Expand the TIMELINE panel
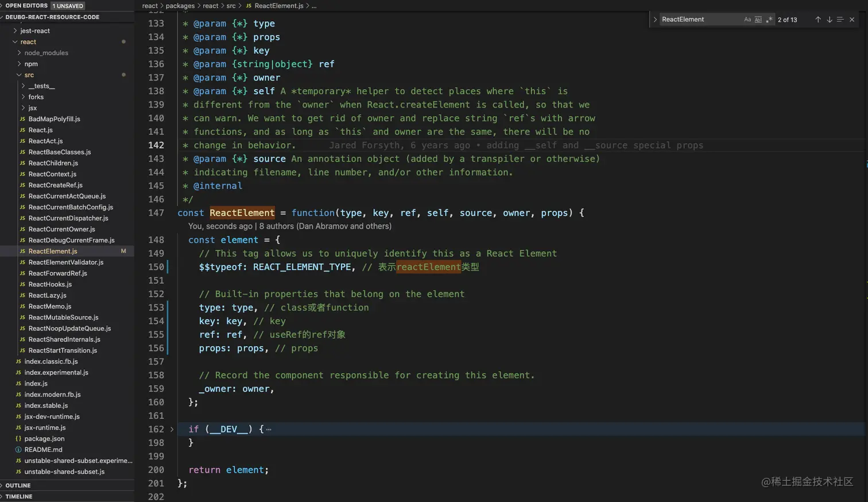 click(x=19, y=496)
